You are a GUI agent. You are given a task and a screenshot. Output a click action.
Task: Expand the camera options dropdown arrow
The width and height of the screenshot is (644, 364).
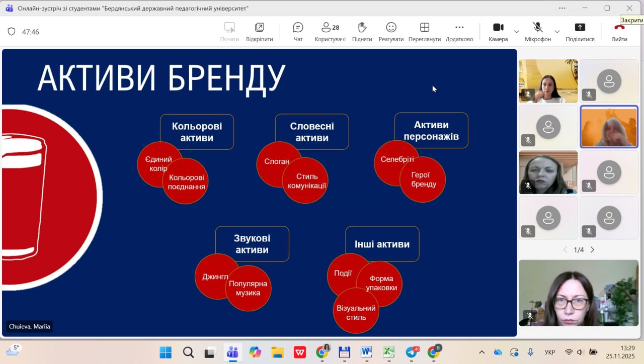point(517,32)
